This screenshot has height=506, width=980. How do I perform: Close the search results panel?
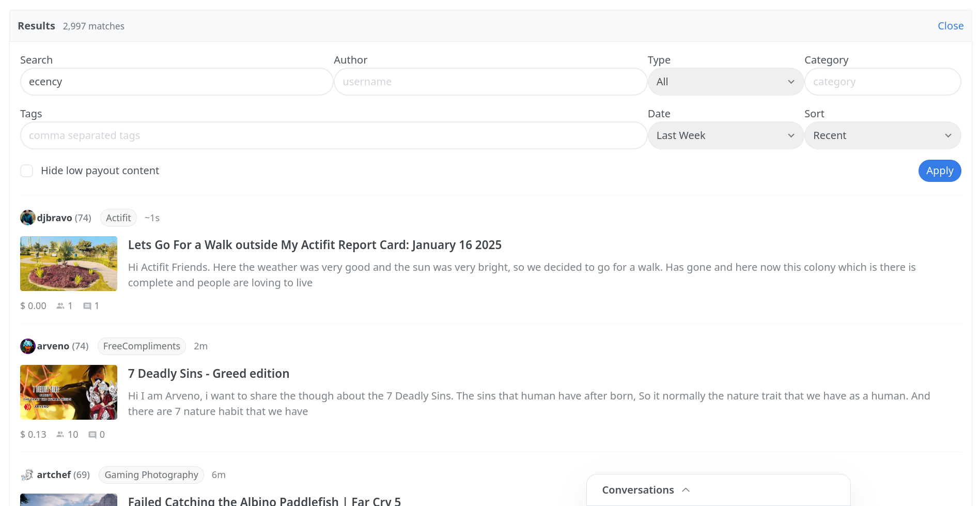[951, 26]
